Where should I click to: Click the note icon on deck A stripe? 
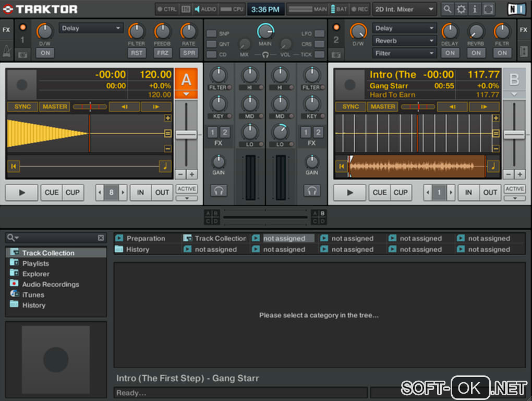tap(165, 166)
